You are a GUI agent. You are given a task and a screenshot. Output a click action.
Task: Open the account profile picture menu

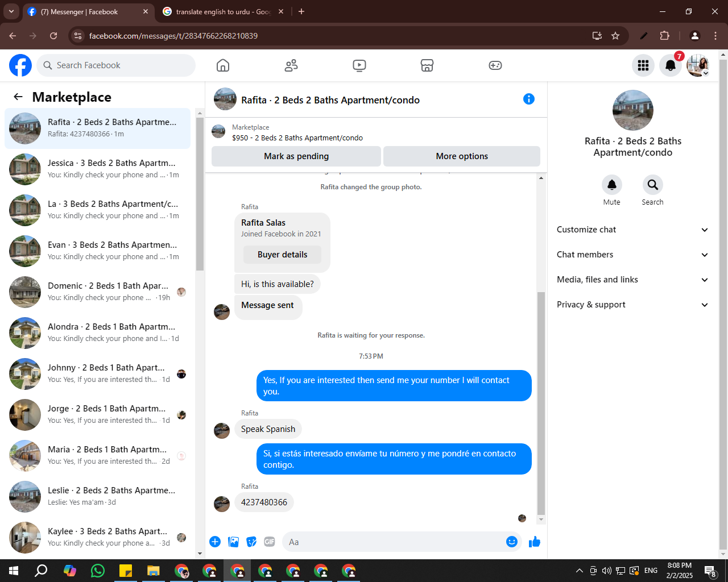click(698, 65)
